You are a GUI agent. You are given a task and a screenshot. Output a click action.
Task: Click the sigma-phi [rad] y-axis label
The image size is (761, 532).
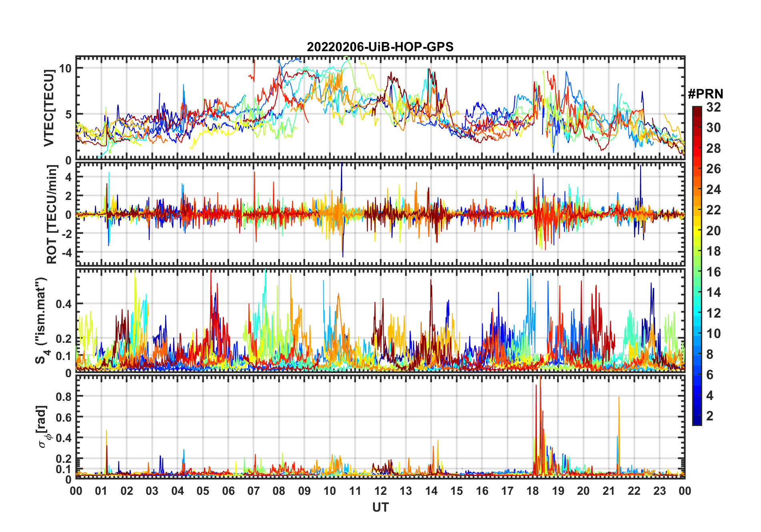42,426
